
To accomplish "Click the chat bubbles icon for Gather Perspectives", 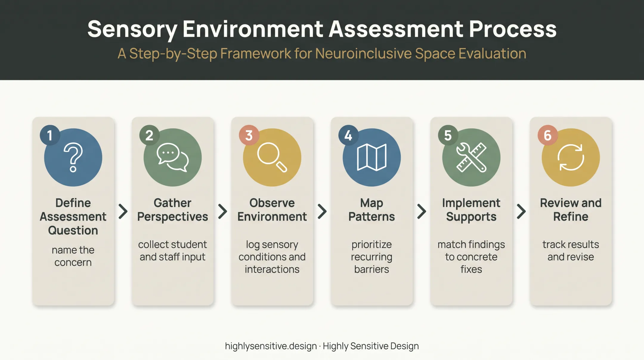I will tap(173, 157).
